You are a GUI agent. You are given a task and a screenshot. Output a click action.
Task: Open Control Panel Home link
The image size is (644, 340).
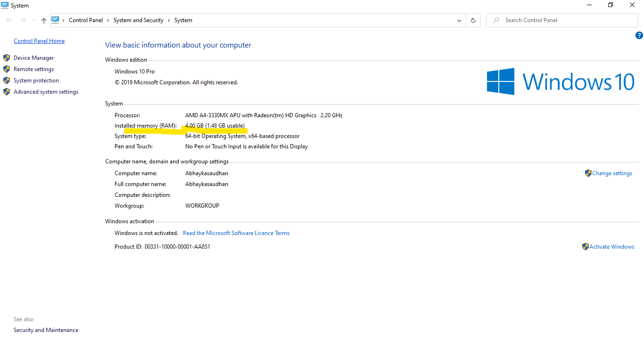pos(39,41)
